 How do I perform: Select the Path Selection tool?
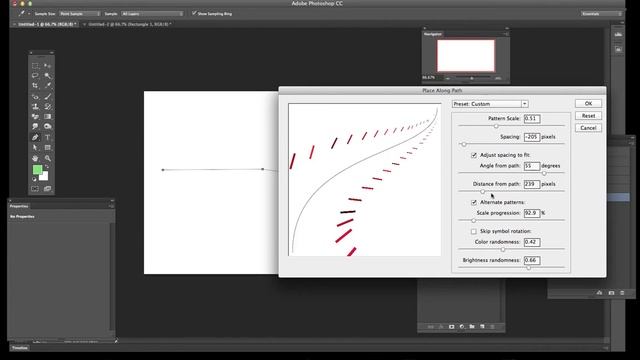click(35, 148)
